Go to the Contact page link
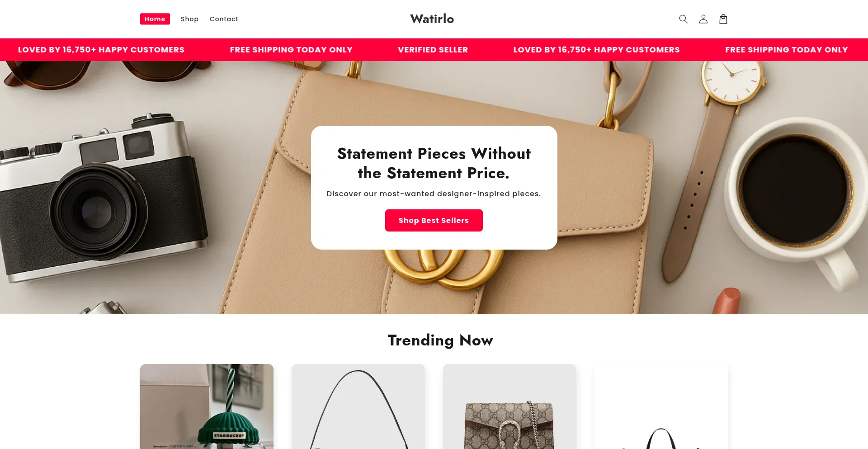 point(224,19)
